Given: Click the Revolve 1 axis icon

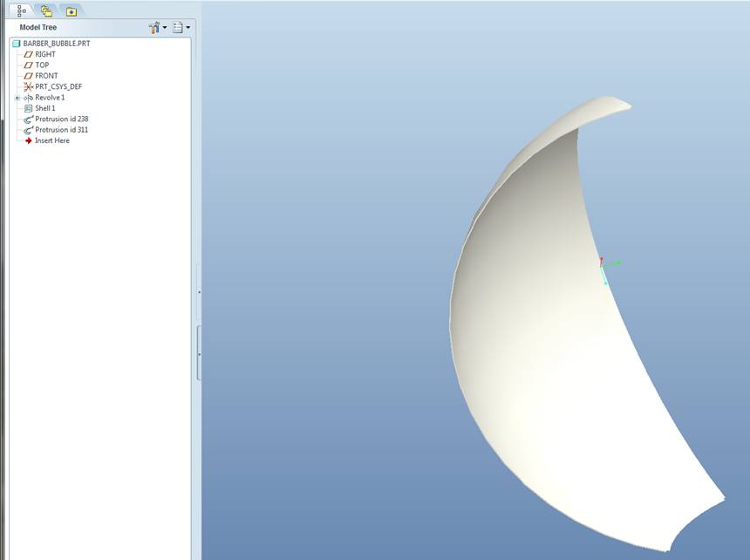Looking at the screenshot, I should click(x=28, y=97).
